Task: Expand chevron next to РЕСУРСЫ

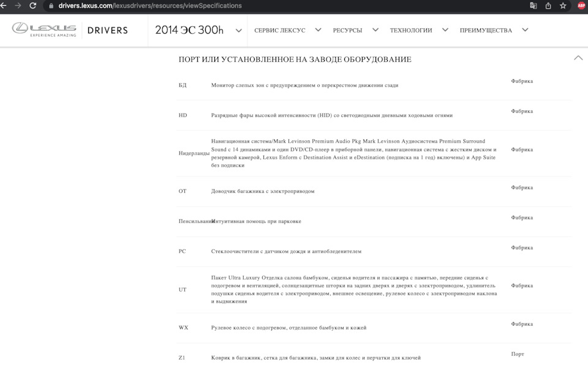Action: coord(375,29)
